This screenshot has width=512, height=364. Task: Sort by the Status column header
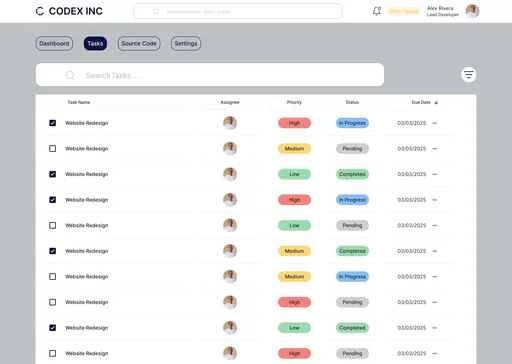coord(352,102)
